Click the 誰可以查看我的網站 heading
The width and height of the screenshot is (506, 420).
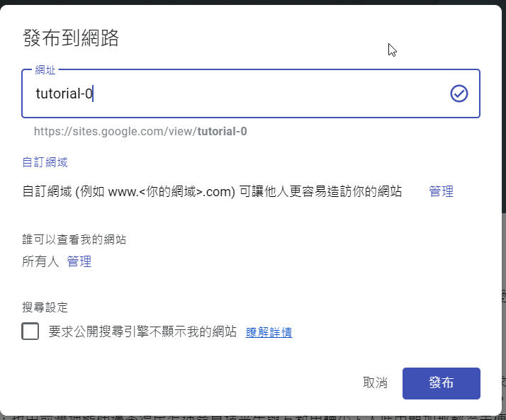tap(74, 240)
